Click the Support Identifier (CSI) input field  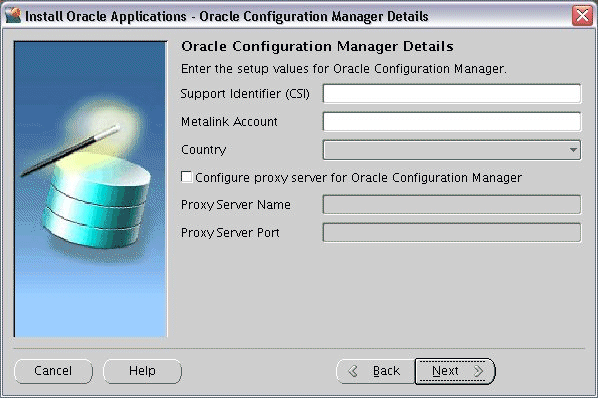pos(452,94)
